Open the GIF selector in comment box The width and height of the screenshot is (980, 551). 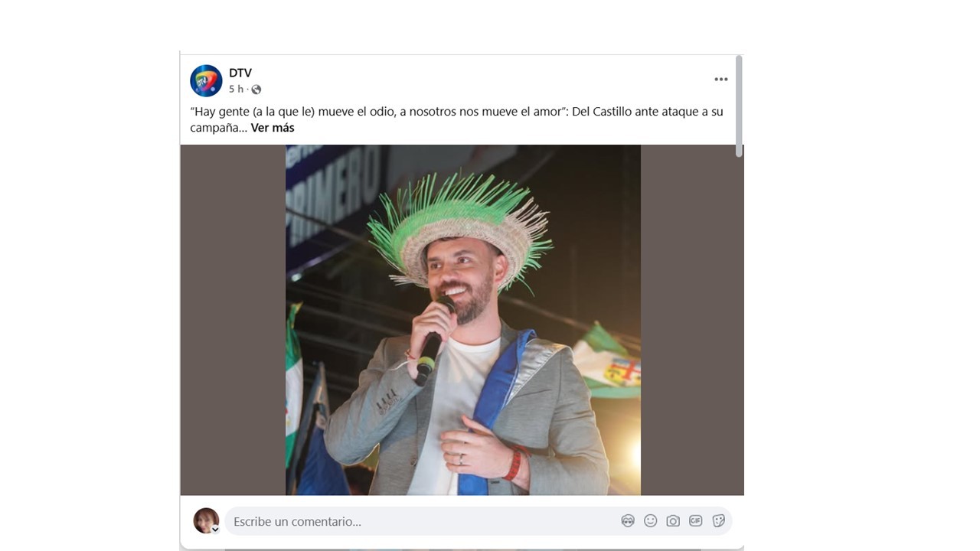[x=695, y=521]
